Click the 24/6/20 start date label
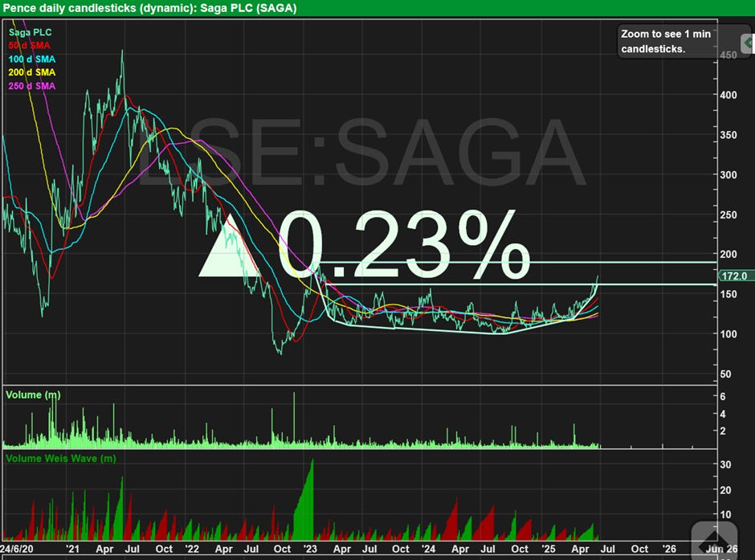This screenshot has width=755, height=560. 17,549
